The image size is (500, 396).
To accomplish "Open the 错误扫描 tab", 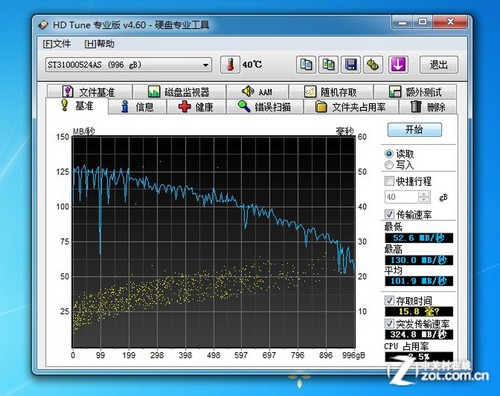I will click(x=265, y=107).
